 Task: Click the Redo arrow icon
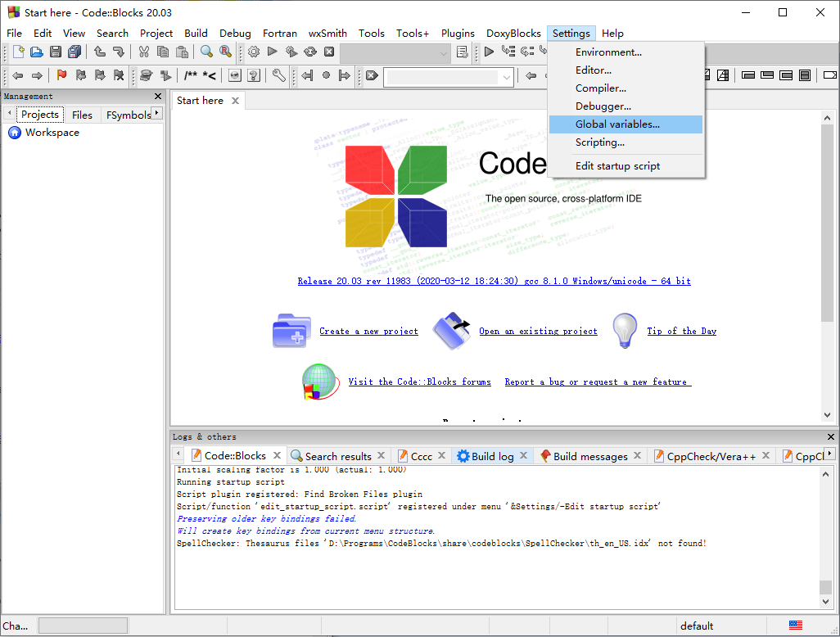pyautogui.click(x=119, y=52)
